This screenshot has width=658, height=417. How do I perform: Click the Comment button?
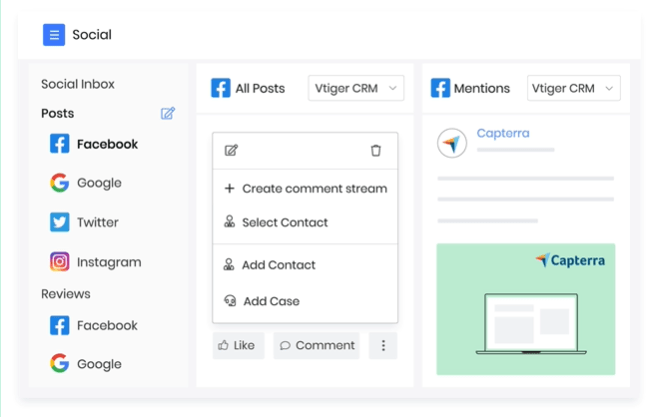[316, 345]
